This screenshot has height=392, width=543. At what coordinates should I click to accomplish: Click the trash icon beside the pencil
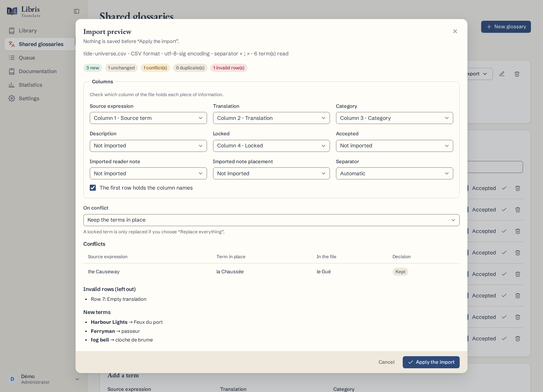click(517, 74)
